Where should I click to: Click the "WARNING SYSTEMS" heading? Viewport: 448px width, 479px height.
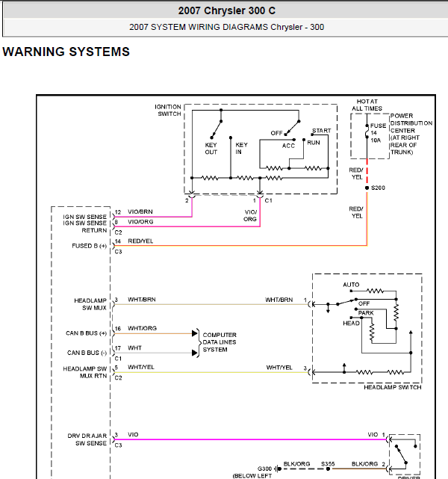[x=66, y=52]
